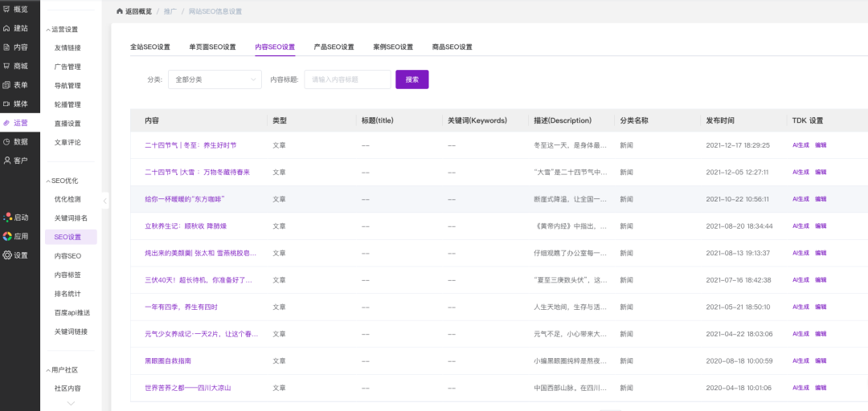Open the 设置 settings gear icon
Viewport: 868px width, 411px height.
click(x=7, y=255)
